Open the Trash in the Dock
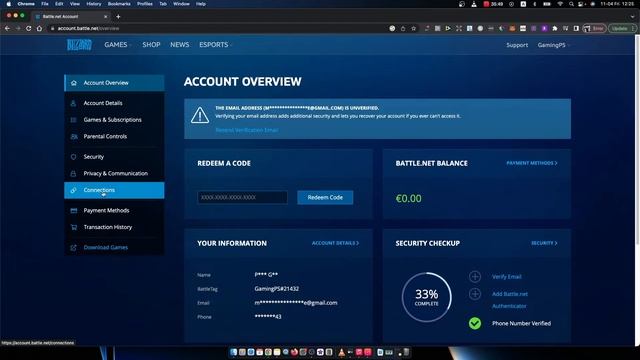This screenshot has width=640, height=360. tap(407, 352)
